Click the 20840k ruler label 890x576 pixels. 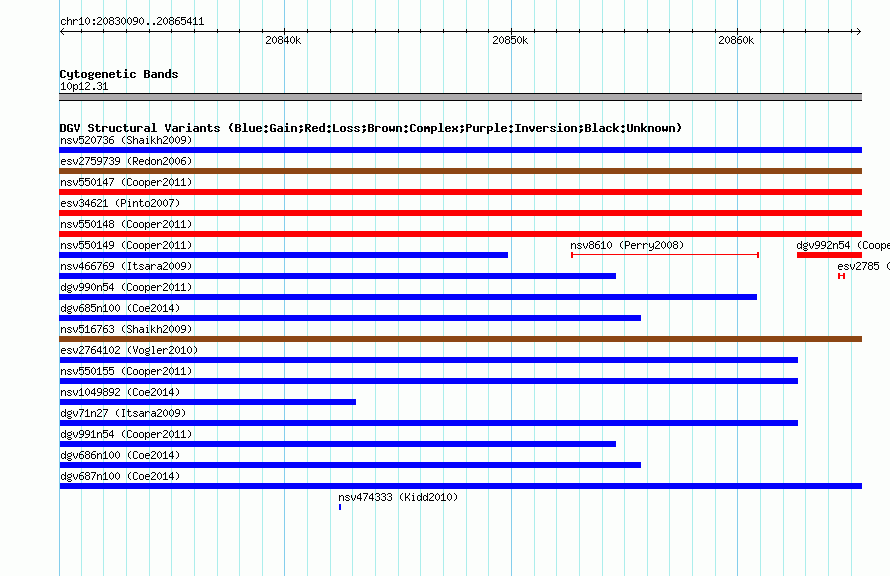coord(283,40)
